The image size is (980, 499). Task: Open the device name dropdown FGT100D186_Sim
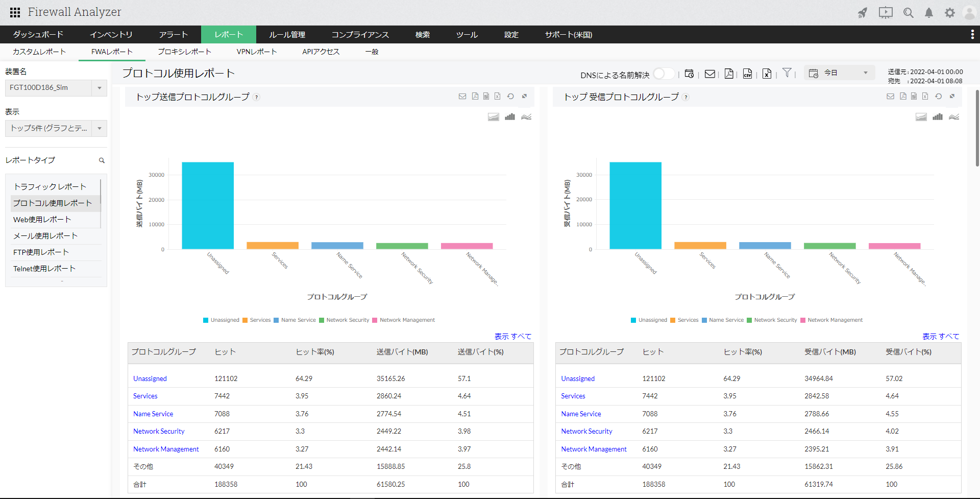(56, 88)
